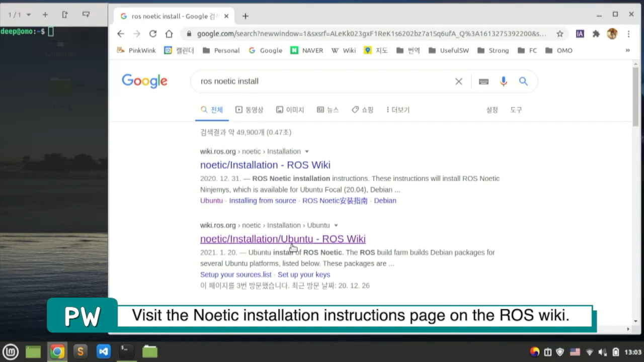Open noetic/Installation - ROS Wiki result
Image resolution: width=644 pixels, height=362 pixels.
265,165
